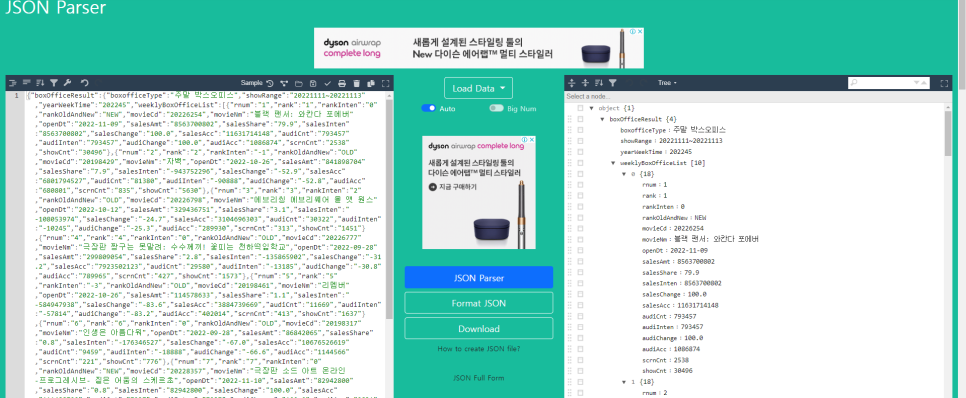Tick the checkbox beside object {1}
The height and width of the screenshot is (398, 966).
point(580,108)
